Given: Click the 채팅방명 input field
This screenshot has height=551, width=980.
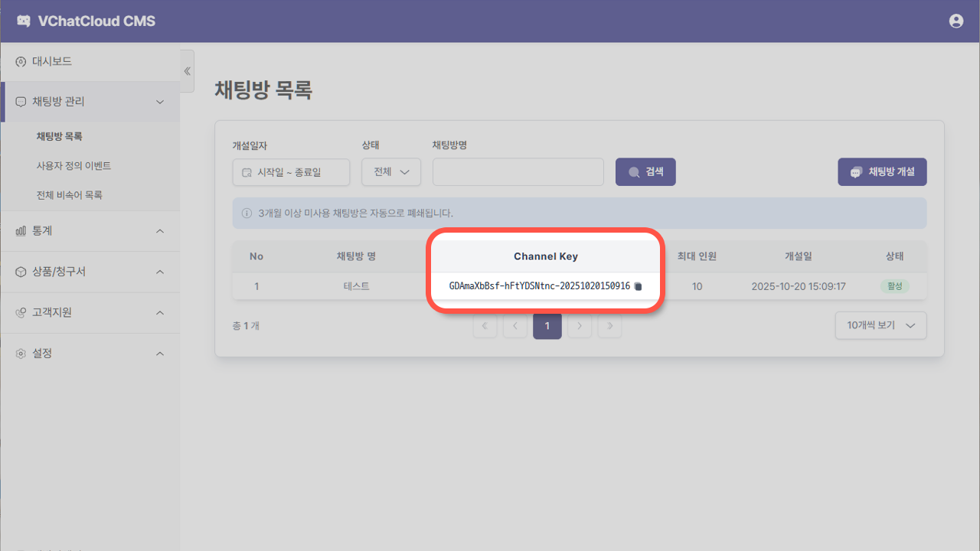Looking at the screenshot, I should (x=518, y=171).
